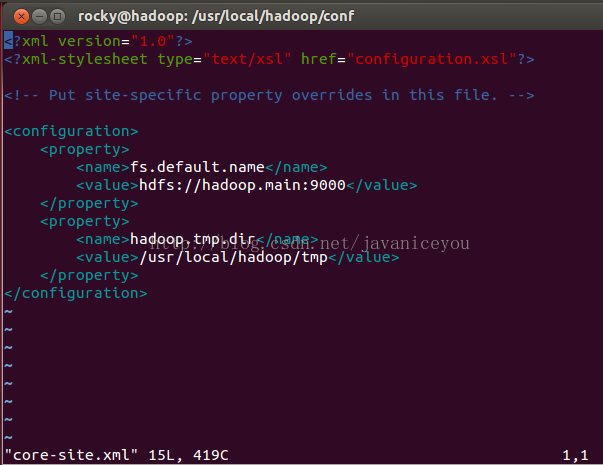Click the fs.default.name property name
603x465 pixels.
(197, 167)
